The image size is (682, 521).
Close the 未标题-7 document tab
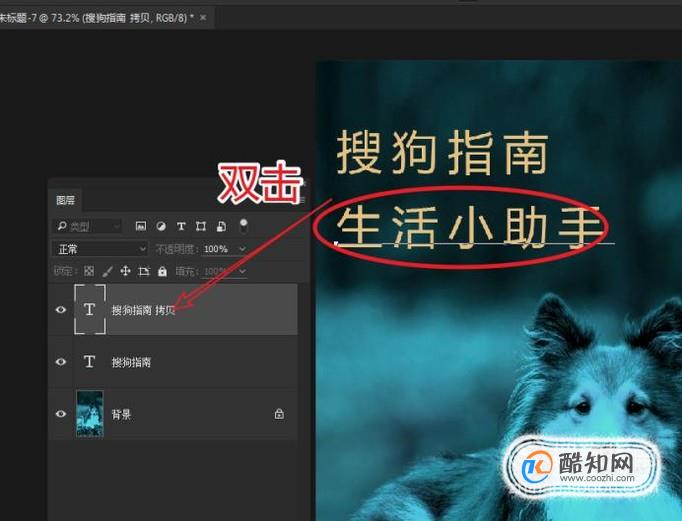[203, 18]
